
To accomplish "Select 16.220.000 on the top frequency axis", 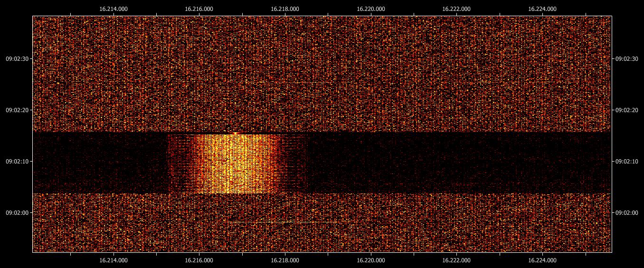I will 371,9.
